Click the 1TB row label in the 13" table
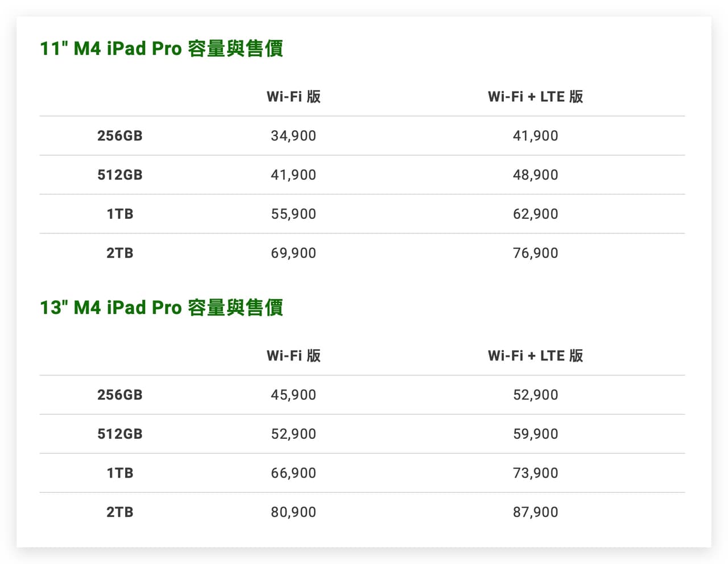The image size is (728, 564). [120, 474]
